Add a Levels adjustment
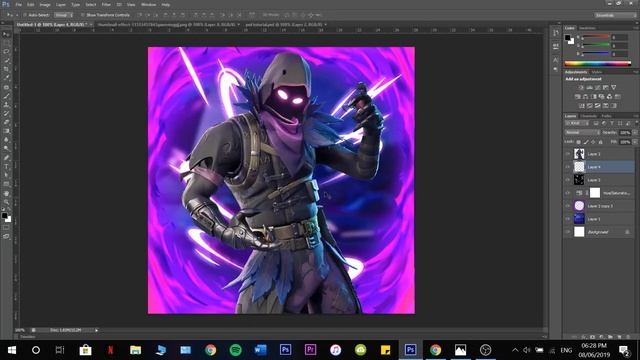640x360 pixels. tap(589, 87)
